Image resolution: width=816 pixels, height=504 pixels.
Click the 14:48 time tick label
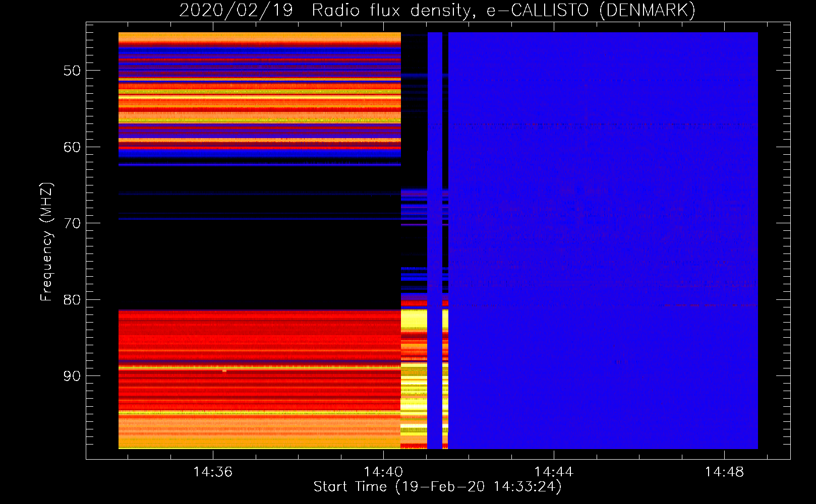coord(724,472)
